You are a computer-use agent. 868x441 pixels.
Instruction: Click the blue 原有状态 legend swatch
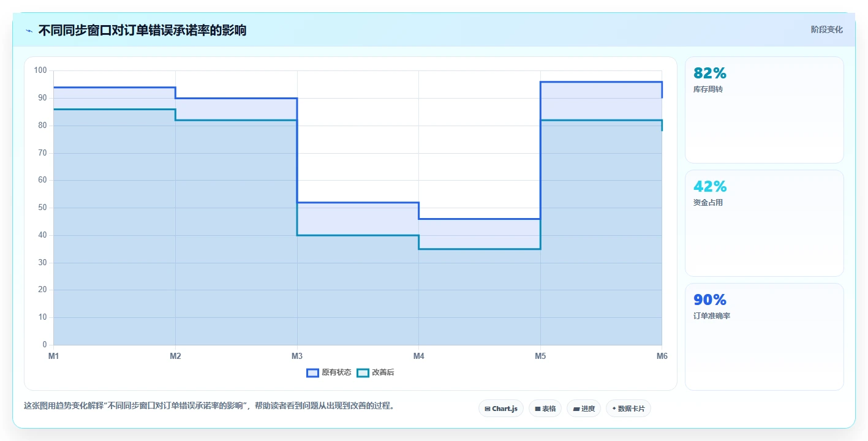[312, 372]
